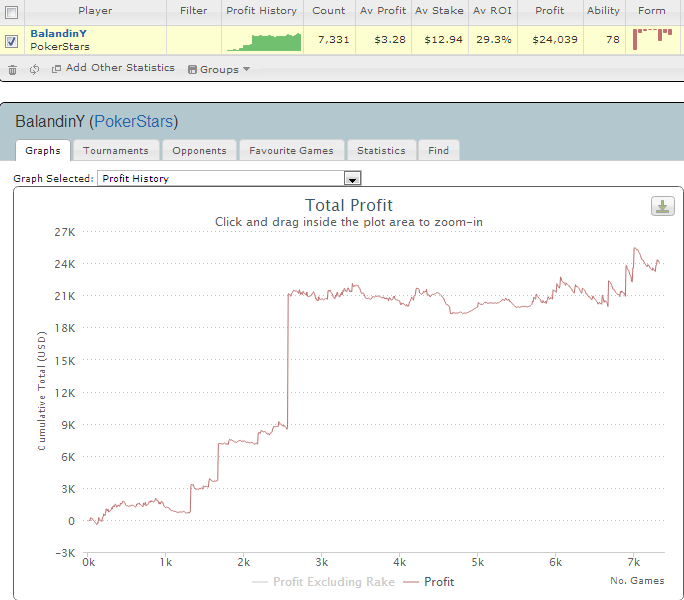Open the BalandinY player link
684x600 pixels.
coord(58,34)
